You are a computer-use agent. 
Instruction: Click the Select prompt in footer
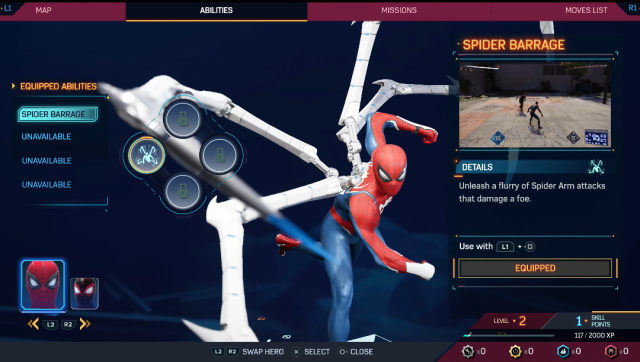[311, 352]
